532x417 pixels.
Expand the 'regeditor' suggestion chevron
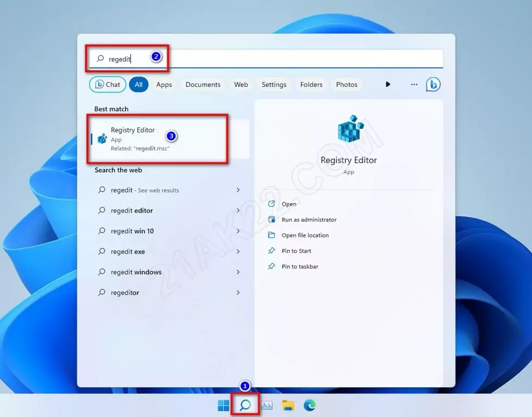[238, 292]
